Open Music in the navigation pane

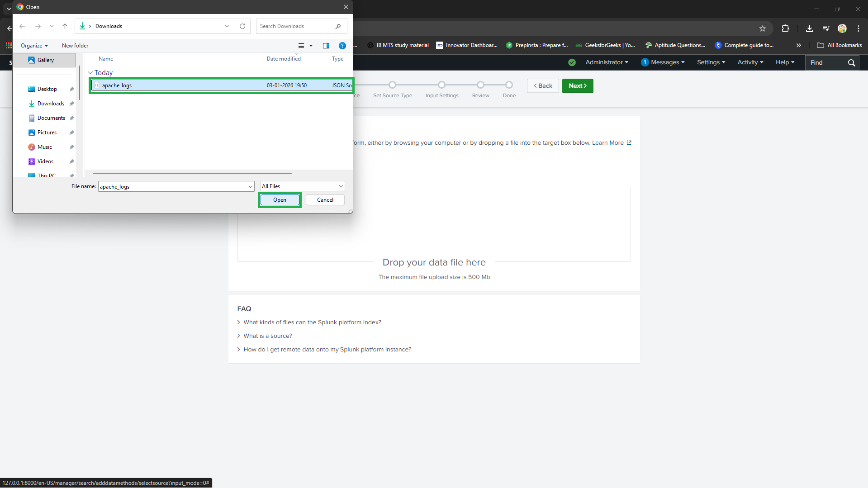(x=45, y=147)
